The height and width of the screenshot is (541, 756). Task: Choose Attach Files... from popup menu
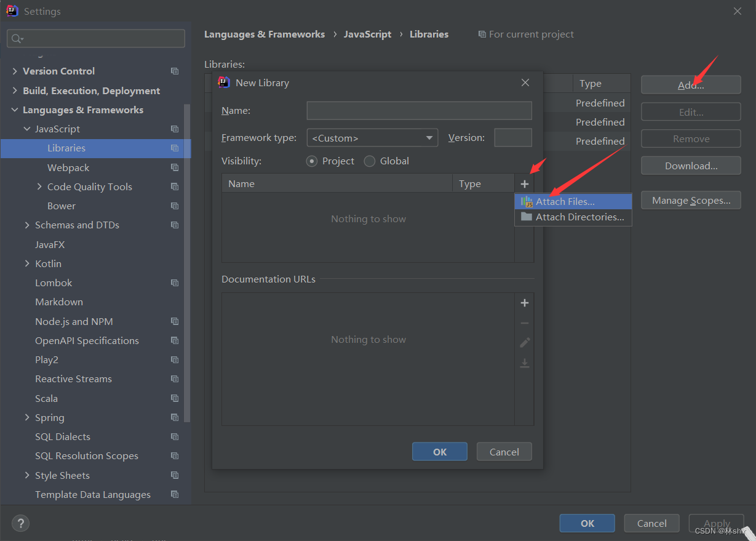coord(573,201)
